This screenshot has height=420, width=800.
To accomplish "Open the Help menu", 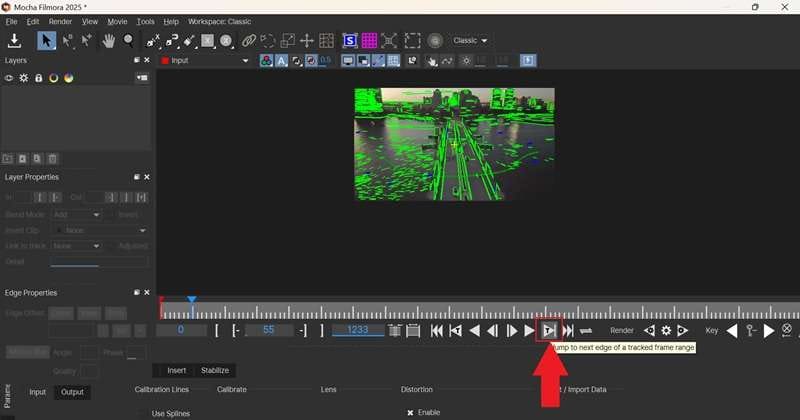I will pos(171,21).
